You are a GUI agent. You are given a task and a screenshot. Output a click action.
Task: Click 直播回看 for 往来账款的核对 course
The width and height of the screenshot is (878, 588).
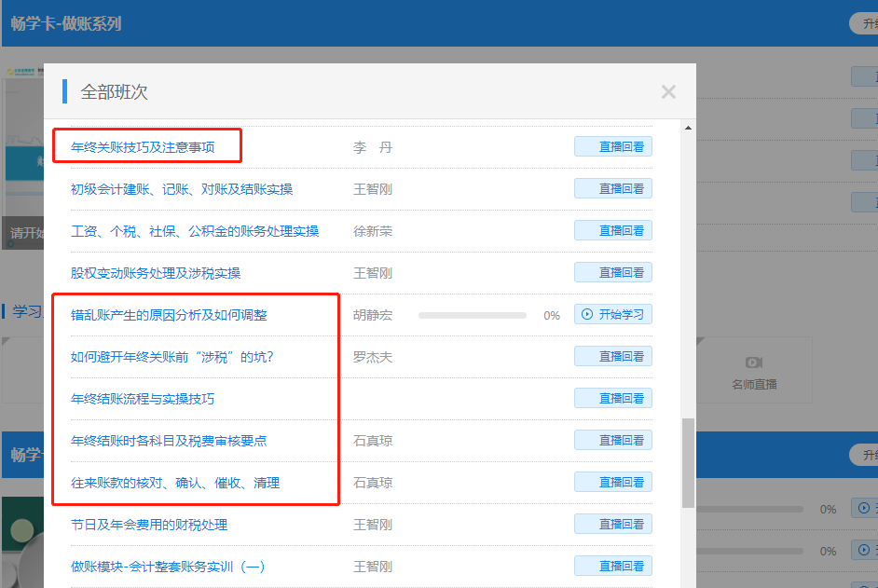[612, 482]
